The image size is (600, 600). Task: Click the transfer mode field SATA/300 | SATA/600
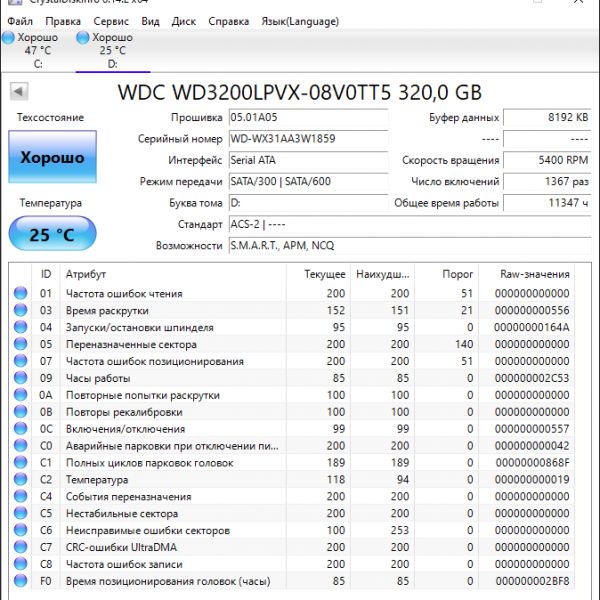click(308, 181)
